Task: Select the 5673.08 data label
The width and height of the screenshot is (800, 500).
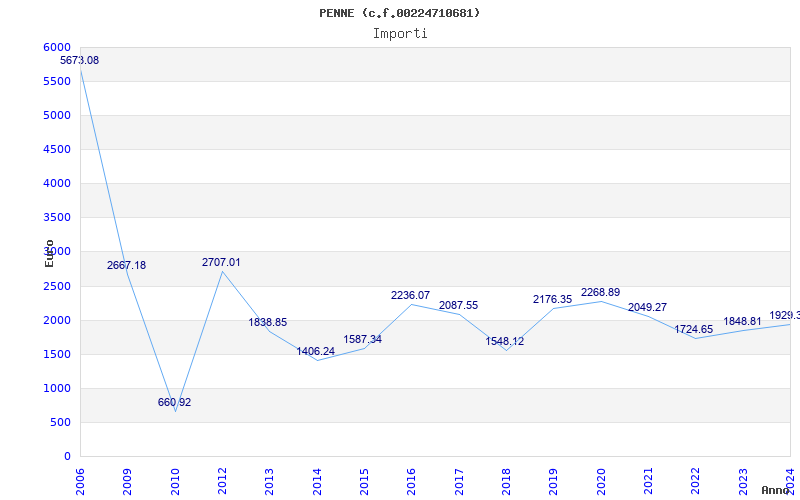Action: (x=80, y=60)
